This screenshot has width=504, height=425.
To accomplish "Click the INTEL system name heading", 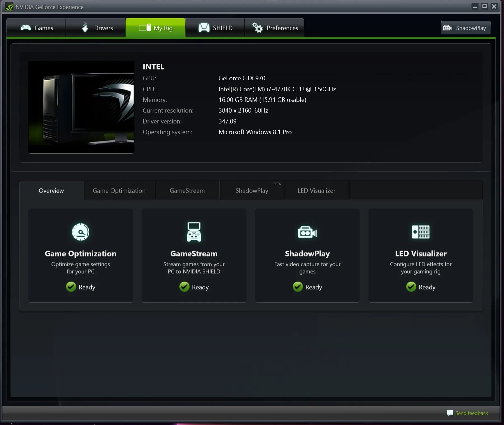I will (153, 67).
